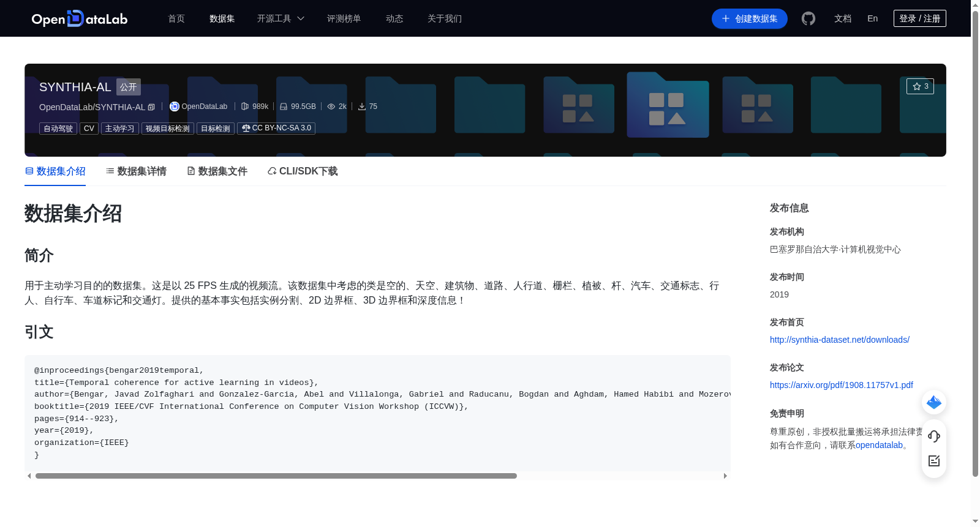Click the eye views icon

coord(331,107)
